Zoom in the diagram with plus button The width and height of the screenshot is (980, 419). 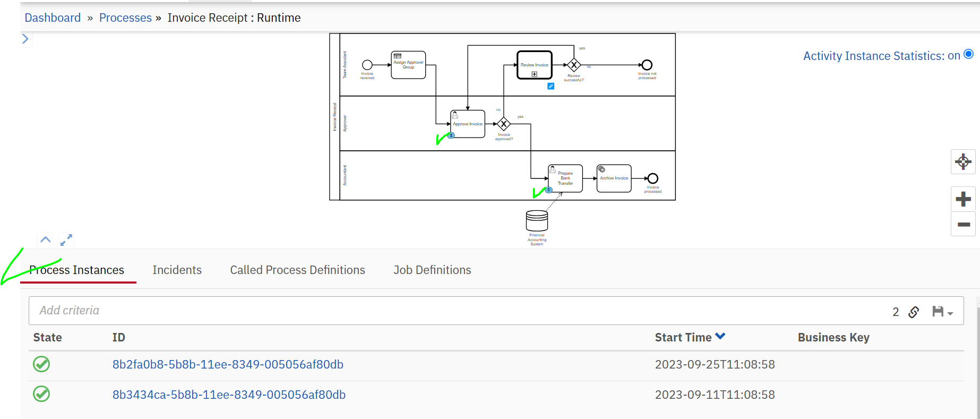963,199
